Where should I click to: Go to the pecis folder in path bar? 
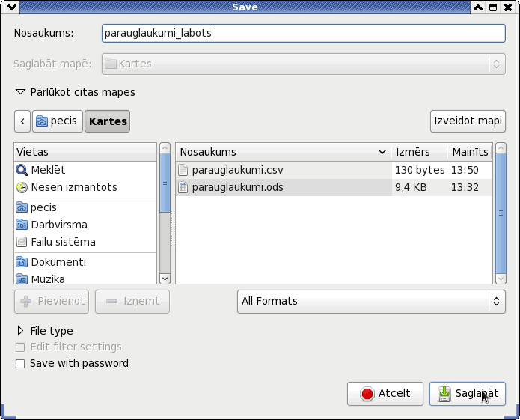pos(58,121)
